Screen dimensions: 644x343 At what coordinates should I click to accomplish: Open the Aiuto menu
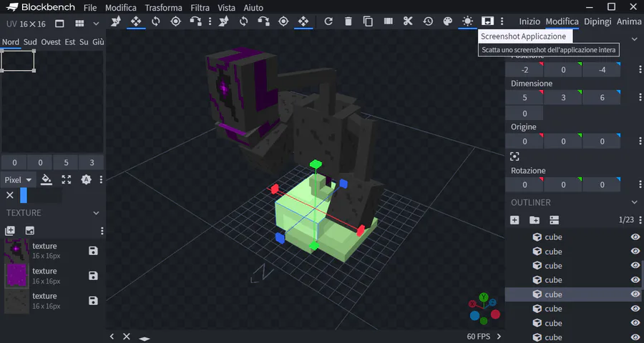(x=253, y=8)
